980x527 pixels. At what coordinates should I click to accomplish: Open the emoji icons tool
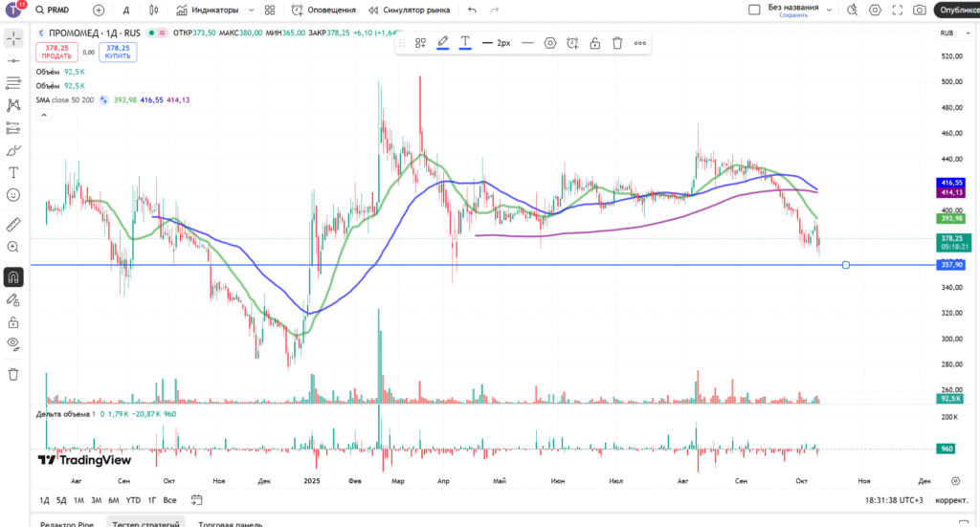(13, 195)
